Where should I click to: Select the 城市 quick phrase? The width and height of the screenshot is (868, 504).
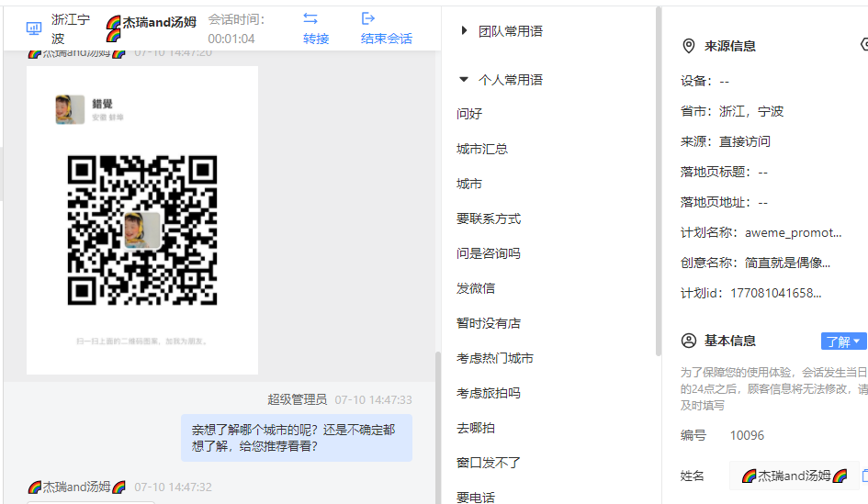pyautogui.click(x=469, y=184)
